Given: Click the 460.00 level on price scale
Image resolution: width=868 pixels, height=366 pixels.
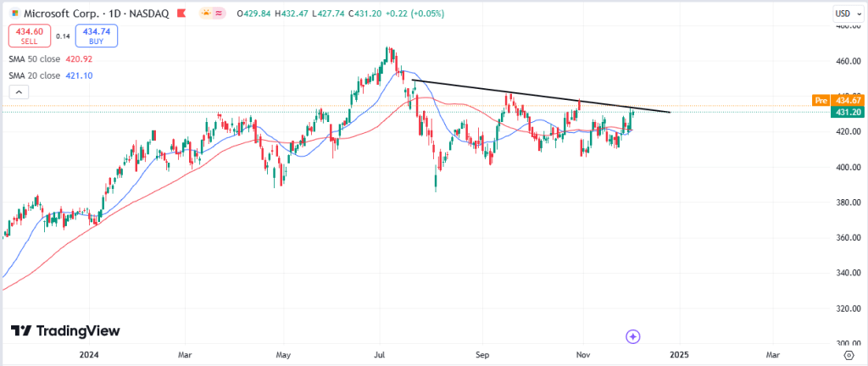Looking at the screenshot, I should pyautogui.click(x=843, y=62).
